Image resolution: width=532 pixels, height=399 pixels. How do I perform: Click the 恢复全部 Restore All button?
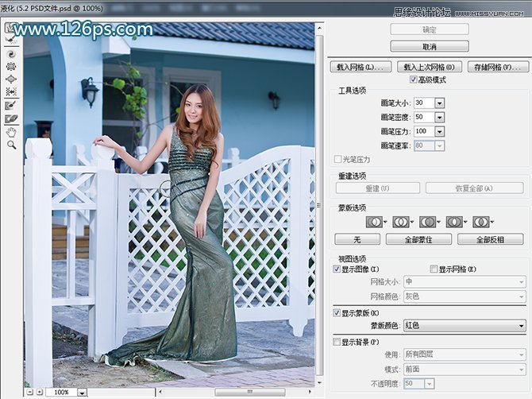(x=475, y=188)
